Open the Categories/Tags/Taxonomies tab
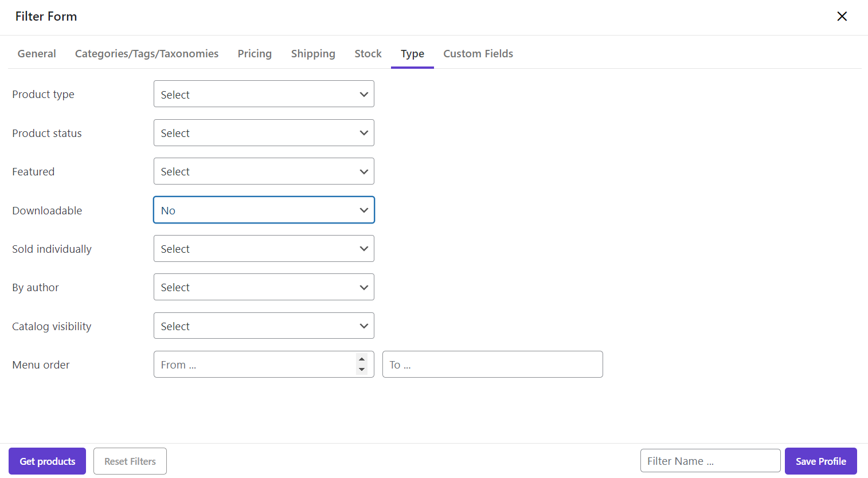Viewport: 868px width, 478px height. click(x=147, y=54)
